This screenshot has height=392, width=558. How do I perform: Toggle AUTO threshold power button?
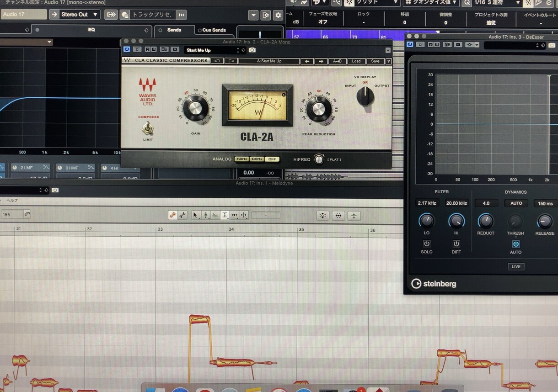tap(515, 244)
